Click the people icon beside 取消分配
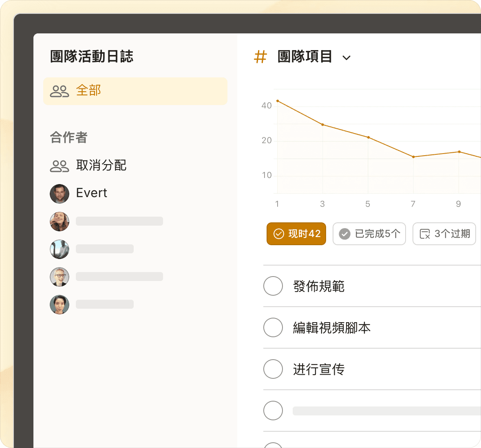 click(x=60, y=166)
